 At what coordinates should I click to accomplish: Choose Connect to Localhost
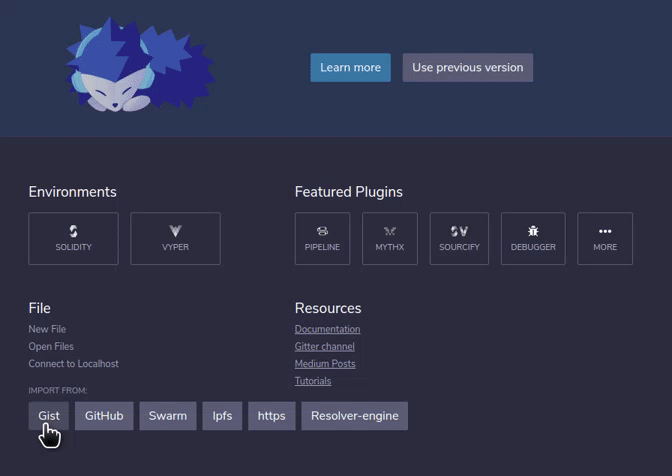click(x=73, y=363)
